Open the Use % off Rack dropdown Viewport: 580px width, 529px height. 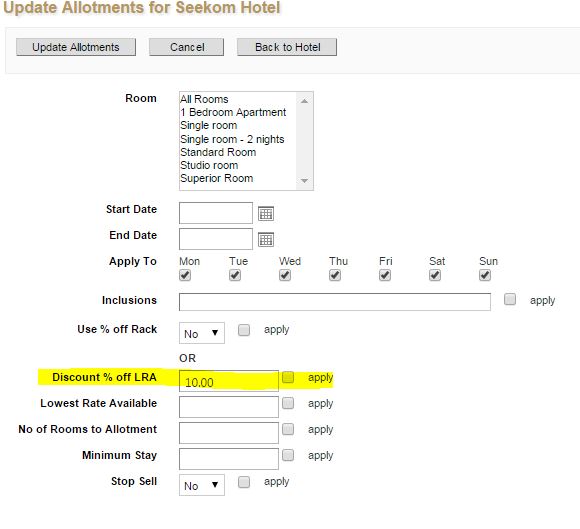(x=202, y=333)
